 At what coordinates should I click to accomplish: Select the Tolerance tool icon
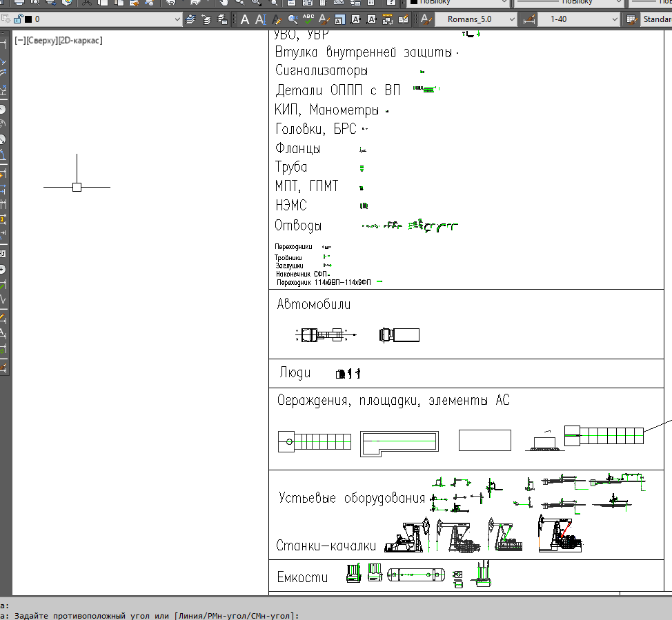[3, 254]
